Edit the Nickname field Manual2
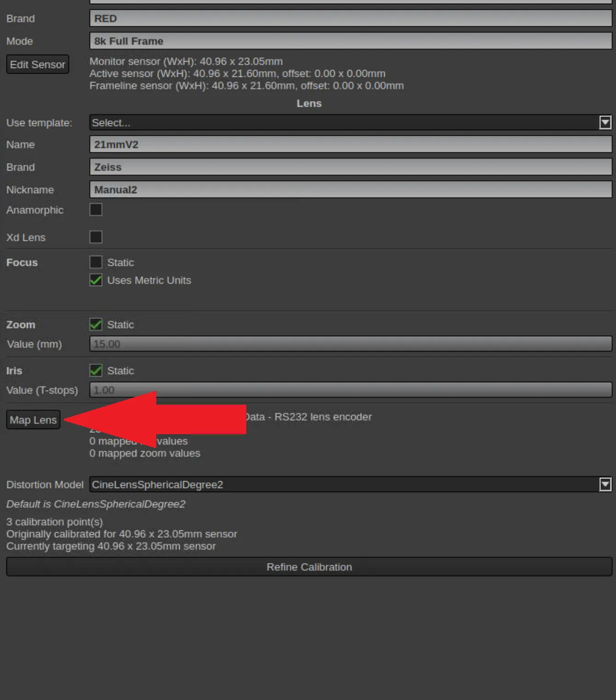 click(x=351, y=189)
